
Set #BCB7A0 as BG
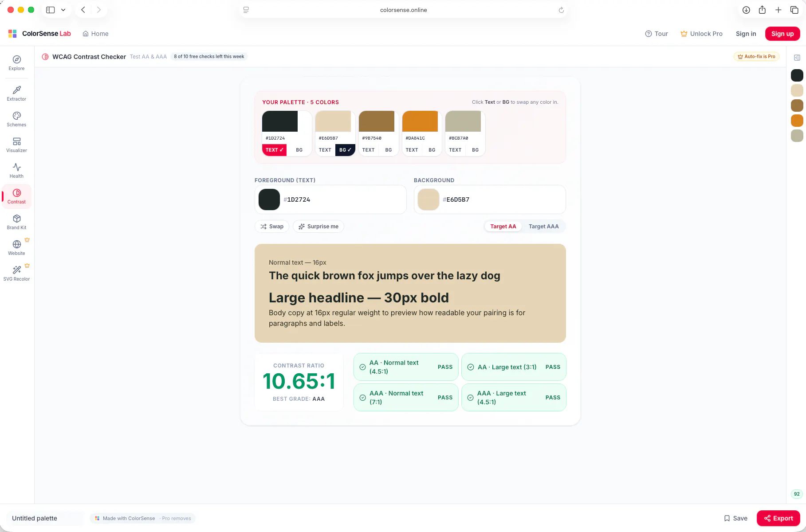click(476, 150)
